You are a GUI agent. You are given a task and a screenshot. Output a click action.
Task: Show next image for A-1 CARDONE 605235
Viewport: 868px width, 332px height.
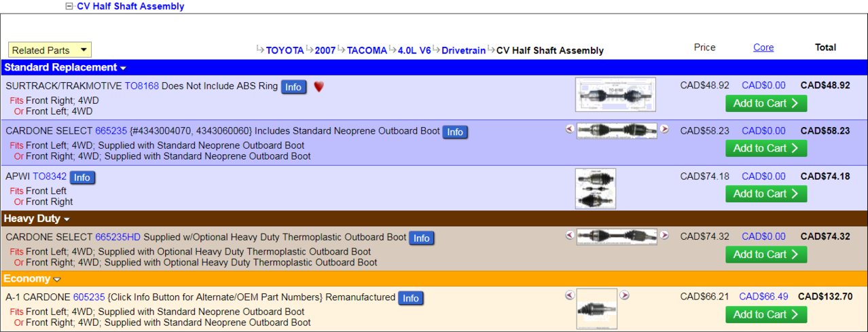624,295
